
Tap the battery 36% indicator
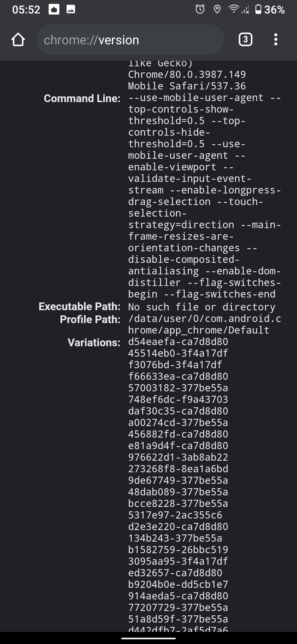coord(270,10)
